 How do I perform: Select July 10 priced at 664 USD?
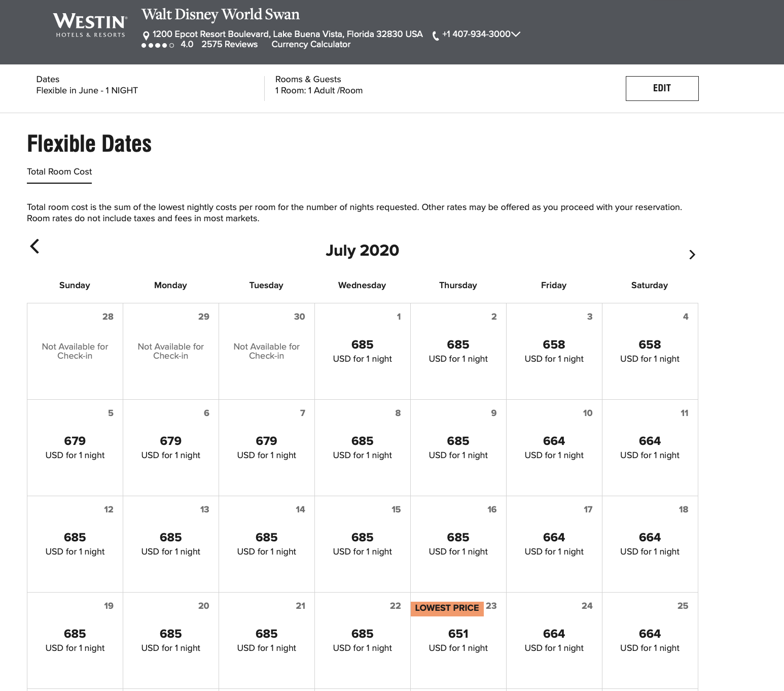click(554, 447)
